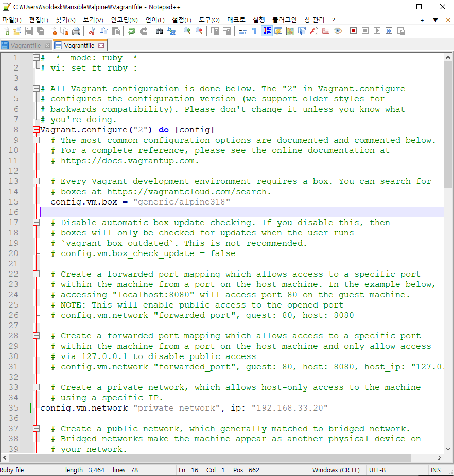Viewport: 454px width, 476px height.
Task: Open the Function List panel icon
Action: [x=314, y=31]
